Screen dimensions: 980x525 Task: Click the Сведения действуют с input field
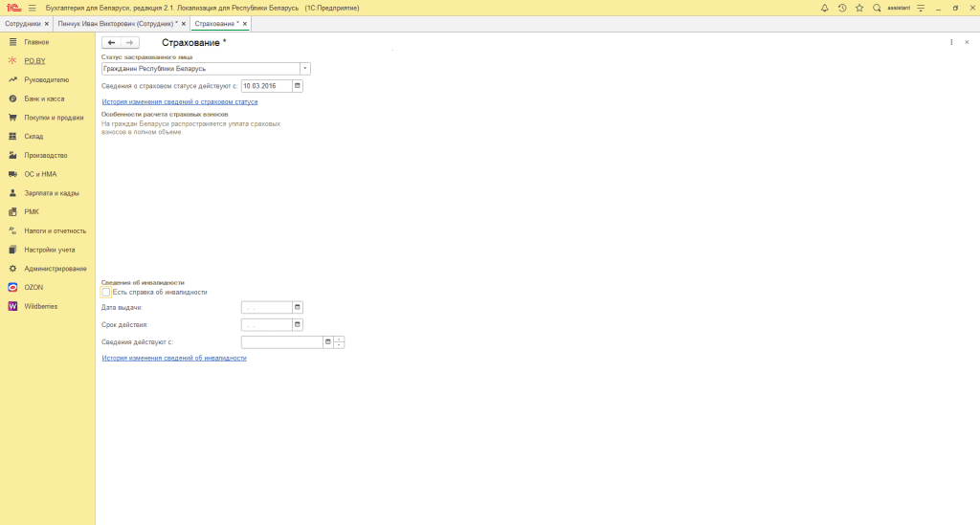pos(282,342)
